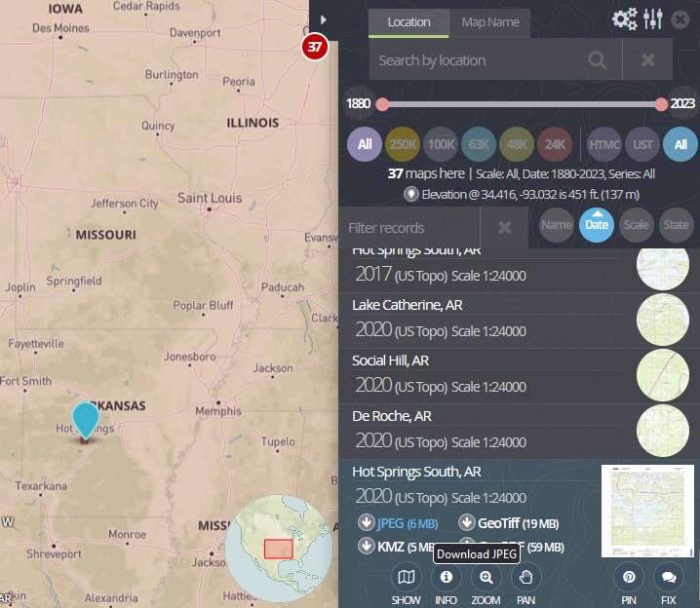The height and width of the screenshot is (608, 700).
Task: Toggle the 250K scale filter
Action: (403, 144)
